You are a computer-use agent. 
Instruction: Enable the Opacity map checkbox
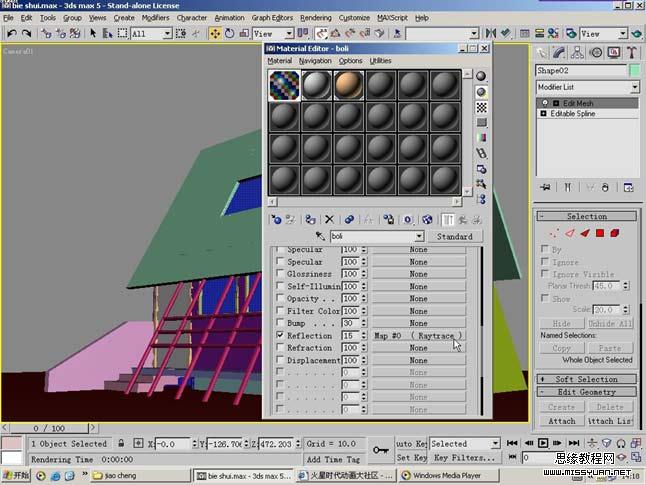280,298
